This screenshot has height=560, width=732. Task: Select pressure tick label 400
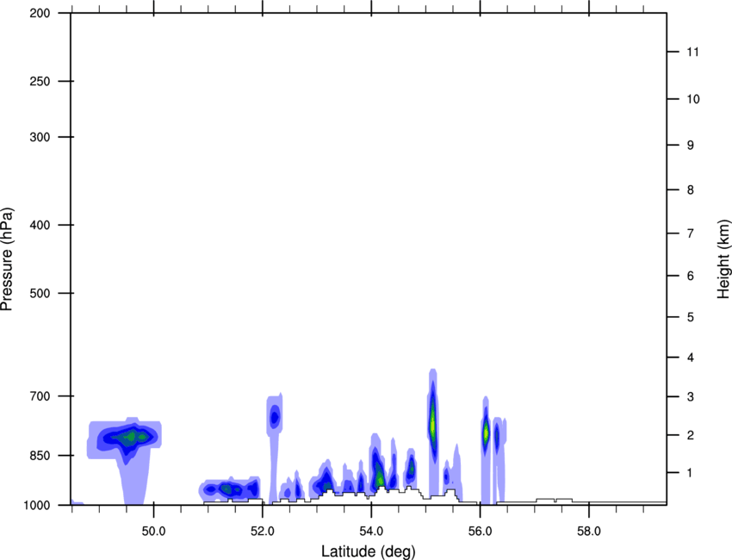click(40, 225)
